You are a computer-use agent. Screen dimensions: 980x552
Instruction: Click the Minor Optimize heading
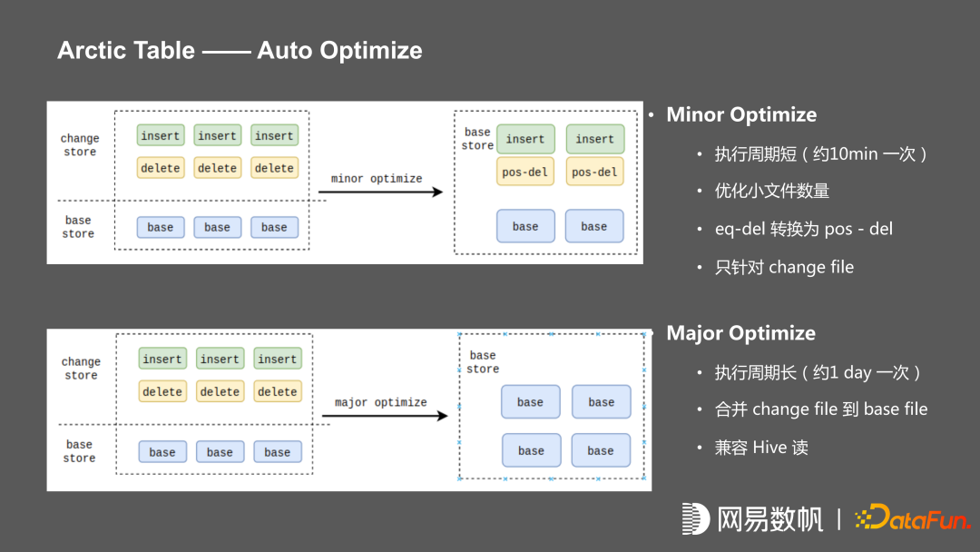click(741, 114)
